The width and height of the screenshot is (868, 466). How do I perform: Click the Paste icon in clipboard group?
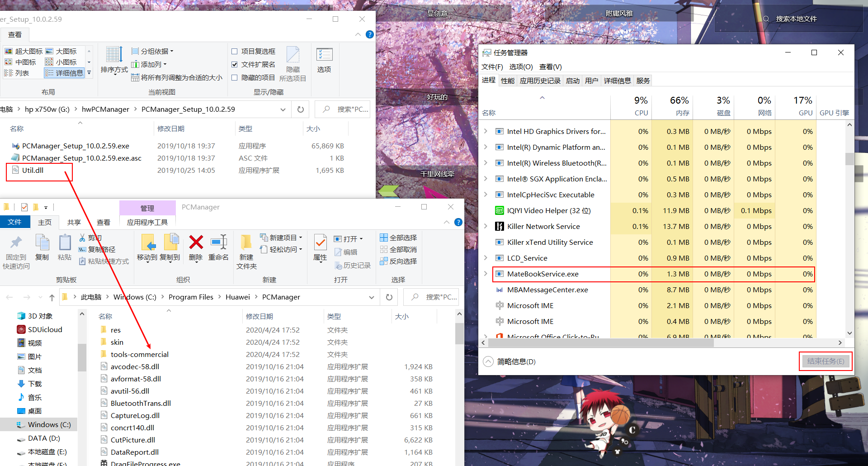click(65, 243)
